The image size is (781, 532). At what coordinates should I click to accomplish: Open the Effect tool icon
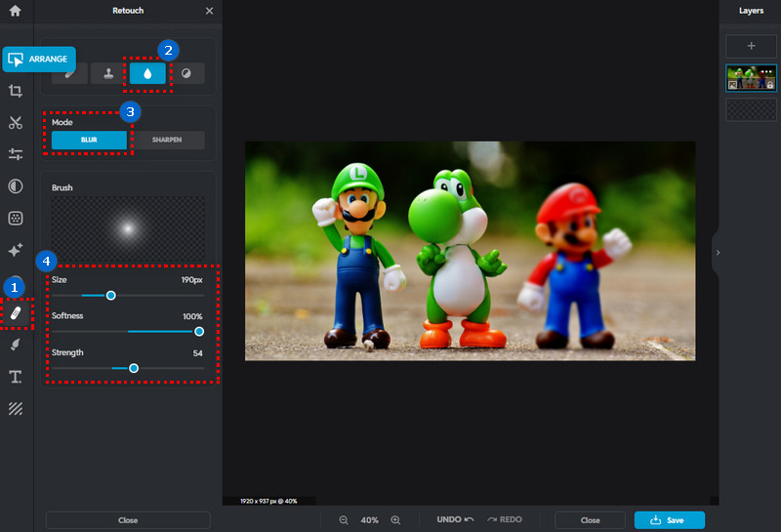click(16, 219)
